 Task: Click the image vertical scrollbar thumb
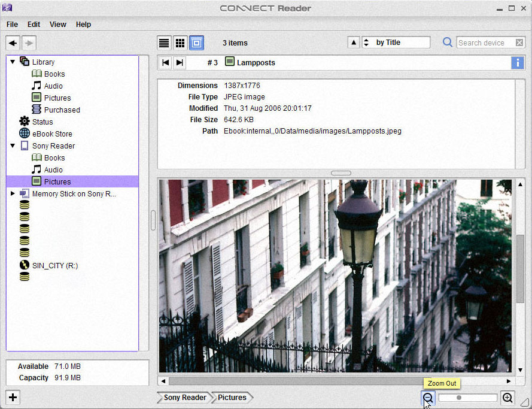pyautogui.click(x=520, y=268)
